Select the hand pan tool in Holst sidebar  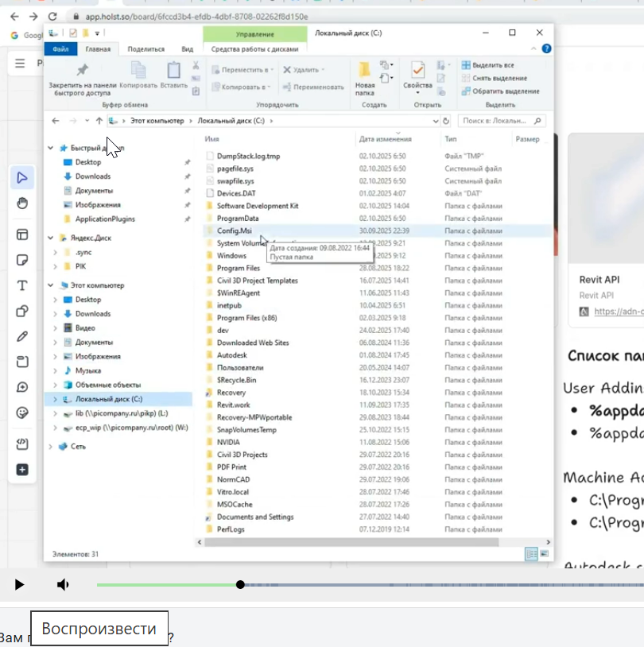coord(22,203)
